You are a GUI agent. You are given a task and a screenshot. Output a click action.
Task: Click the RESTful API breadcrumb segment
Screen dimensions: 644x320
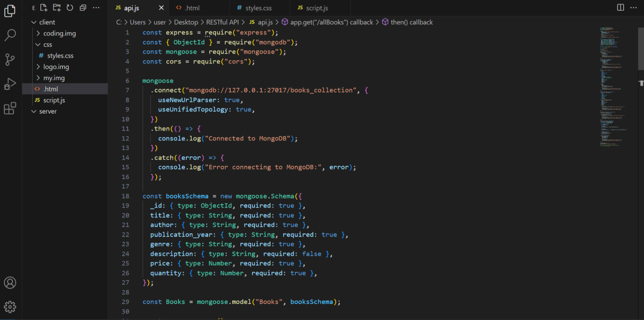pos(222,22)
